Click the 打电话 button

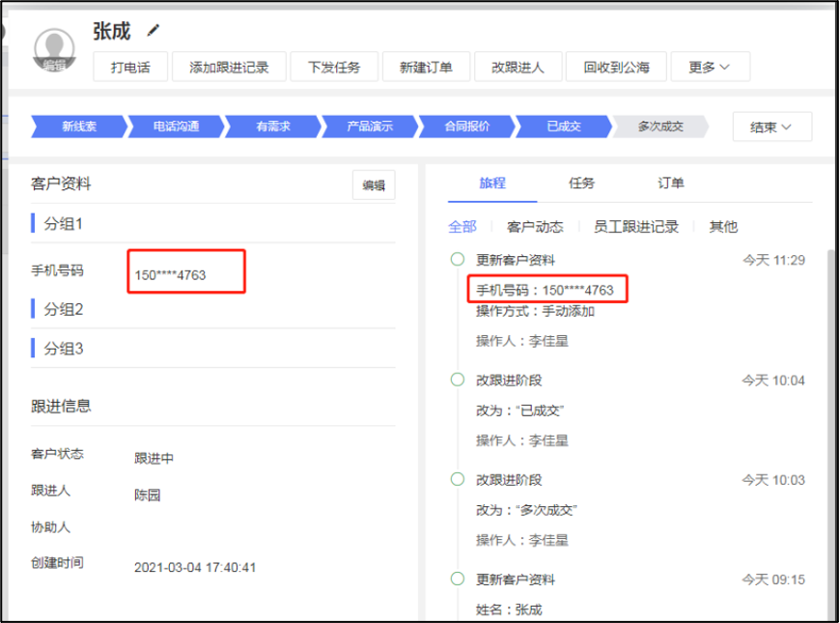coord(130,67)
